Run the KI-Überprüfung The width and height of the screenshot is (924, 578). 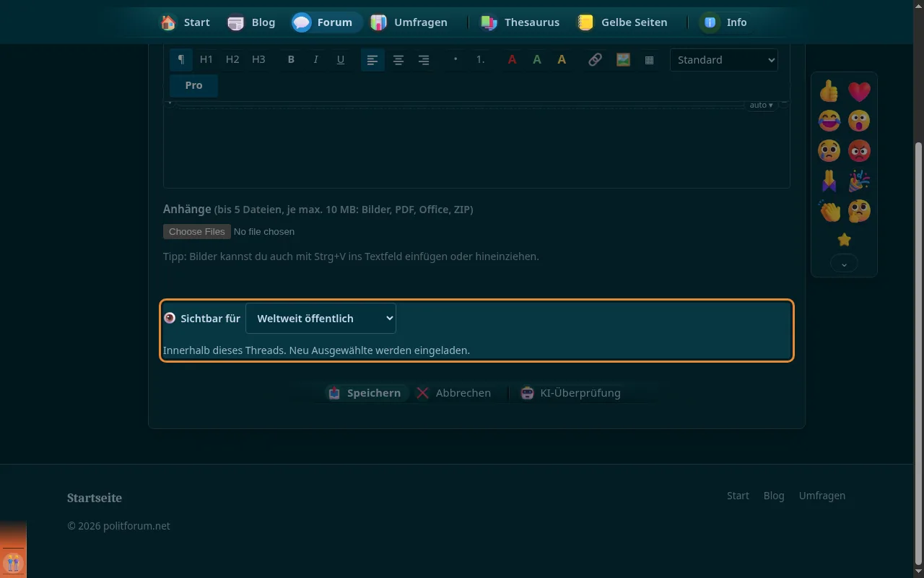click(570, 393)
